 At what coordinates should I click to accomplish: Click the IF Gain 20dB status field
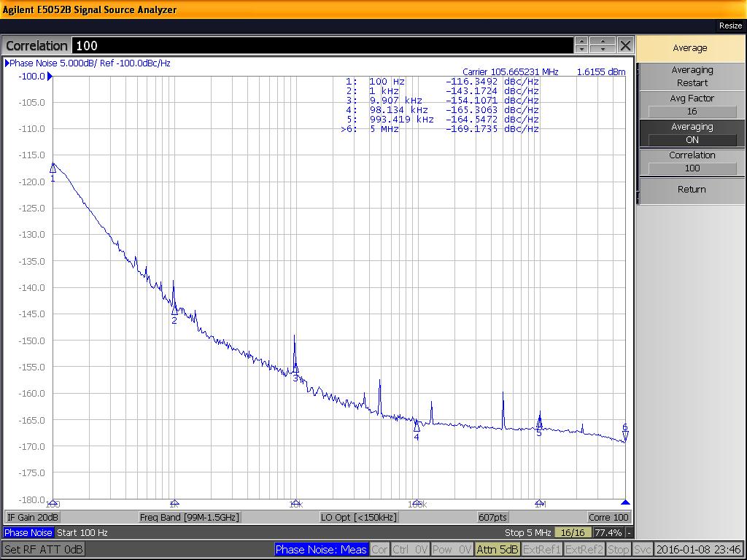pyautogui.click(x=33, y=517)
